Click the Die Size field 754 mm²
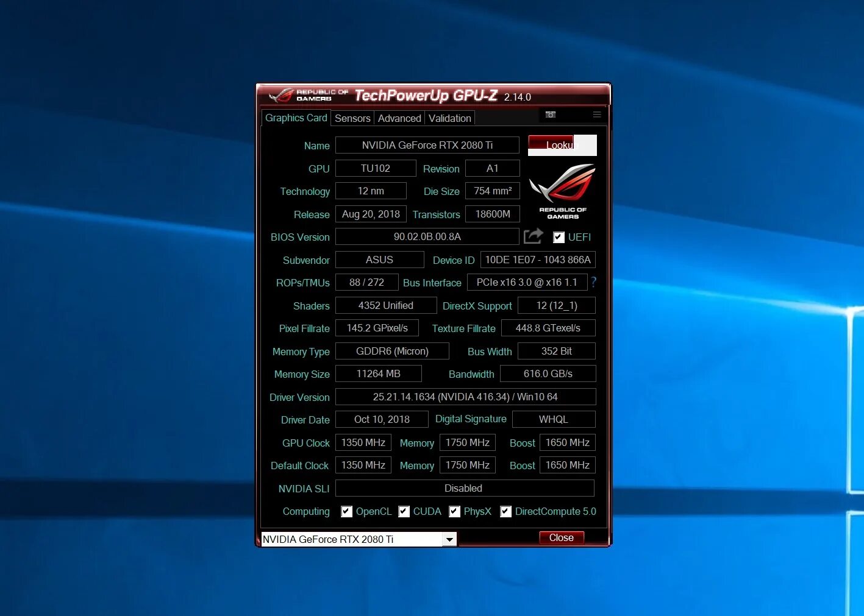 [493, 191]
